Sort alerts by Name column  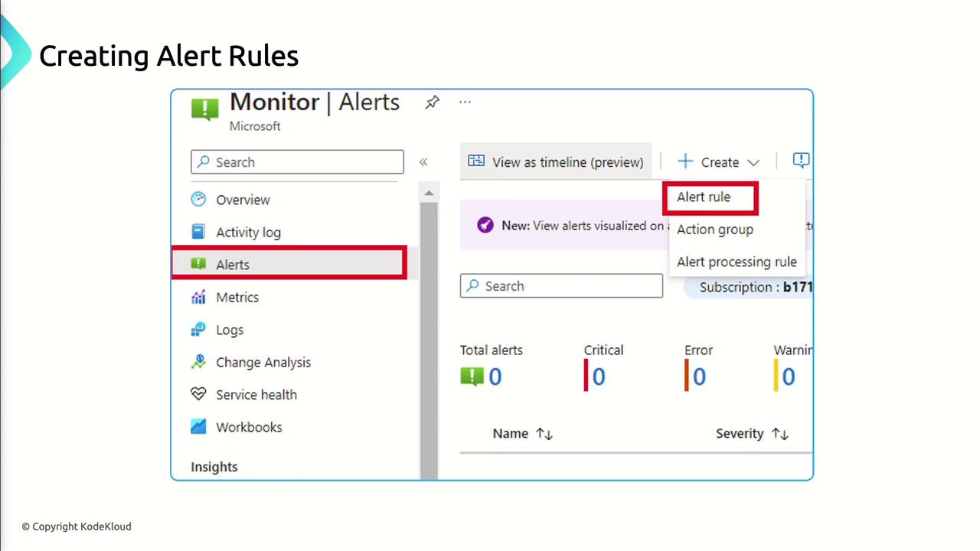pos(522,434)
